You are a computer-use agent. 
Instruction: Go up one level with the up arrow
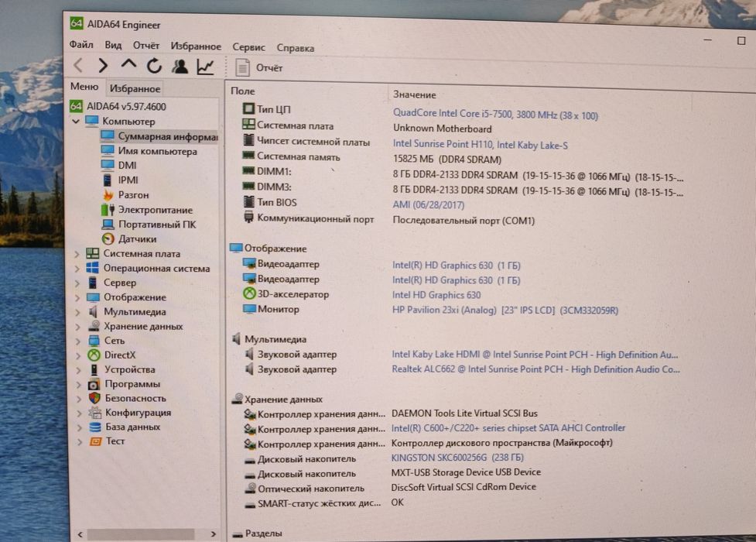pos(128,64)
